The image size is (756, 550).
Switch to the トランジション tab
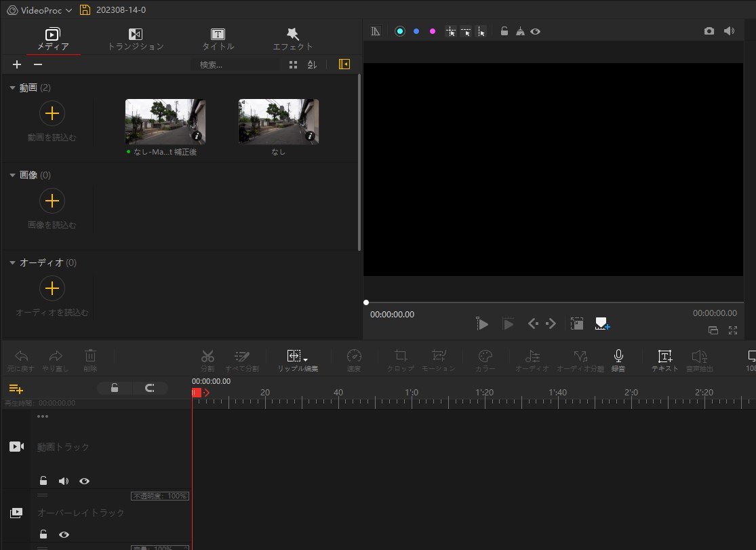point(136,39)
